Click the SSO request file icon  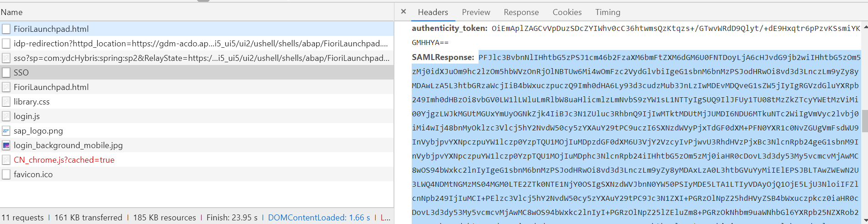[6, 73]
